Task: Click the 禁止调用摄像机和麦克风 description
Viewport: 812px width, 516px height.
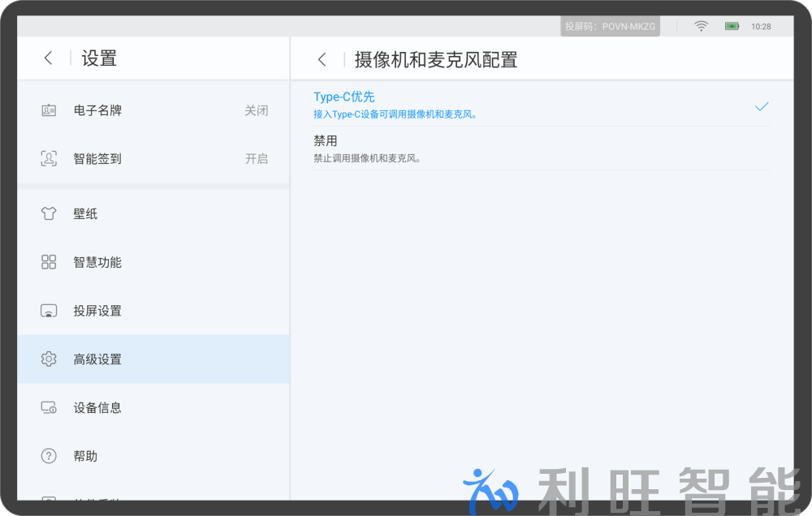Action: pyautogui.click(x=367, y=158)
